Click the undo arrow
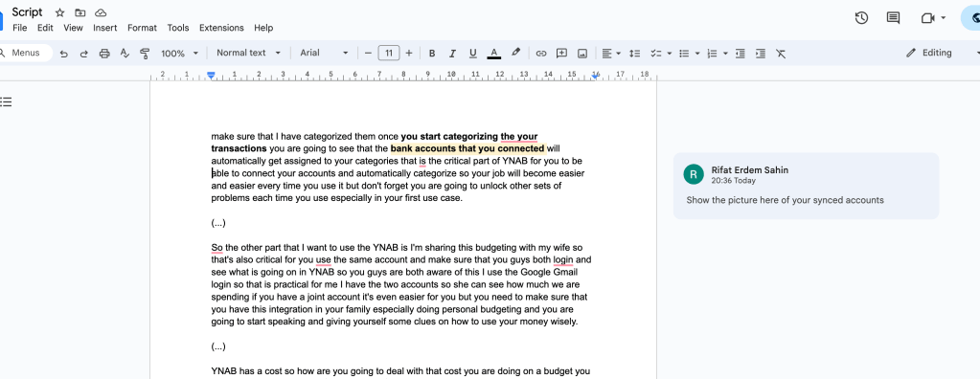 (64, 54)
